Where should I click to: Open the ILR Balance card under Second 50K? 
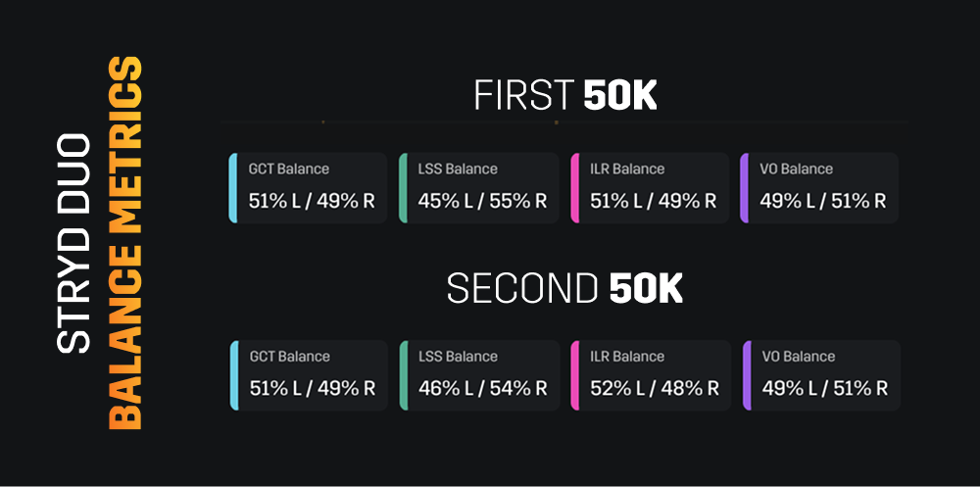click(651, 375)
